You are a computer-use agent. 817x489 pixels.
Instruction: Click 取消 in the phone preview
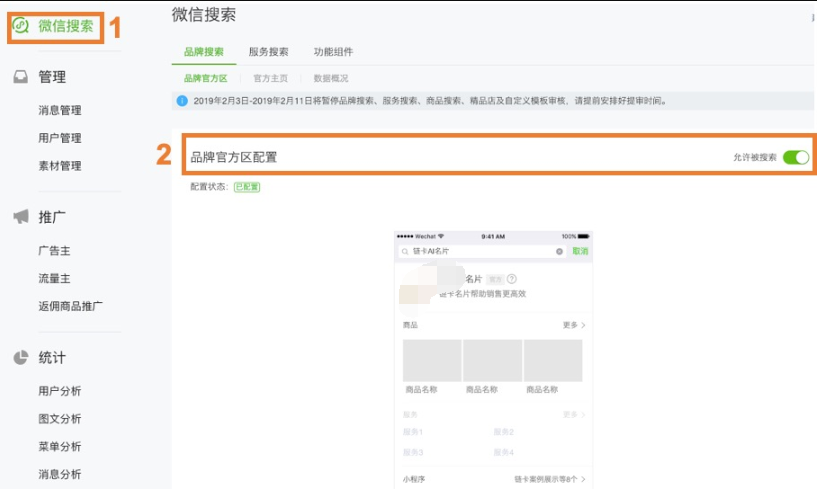point(580,251)
